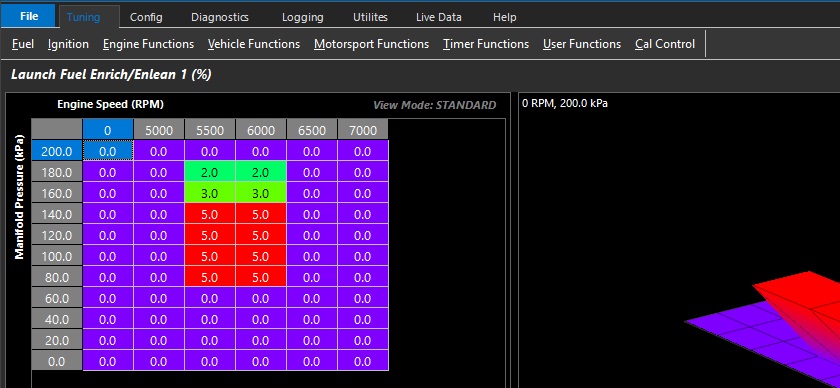The height and width of the screenshot is (388, 840).
Task: Open Cal Control menu
Action: pyautogui.click(x=665, y=44)
